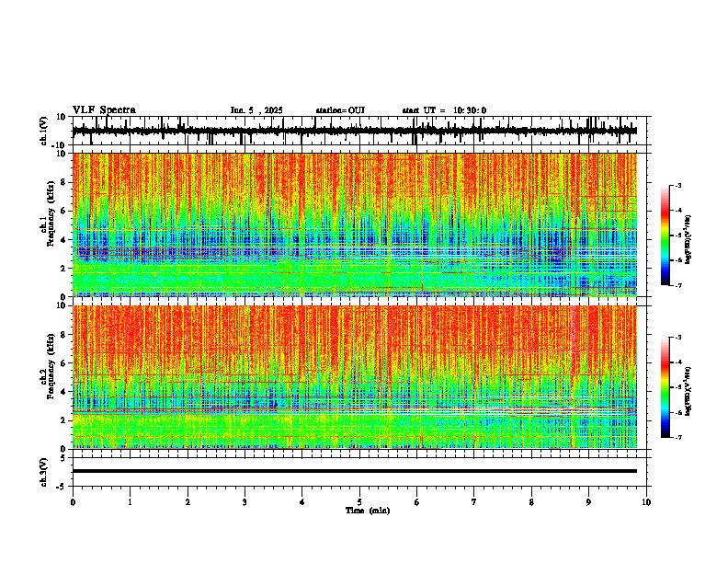Click the "-7" tick on ch.2 colorbar
The width and height of the screenshot is (728, 563).
point(677,437)
